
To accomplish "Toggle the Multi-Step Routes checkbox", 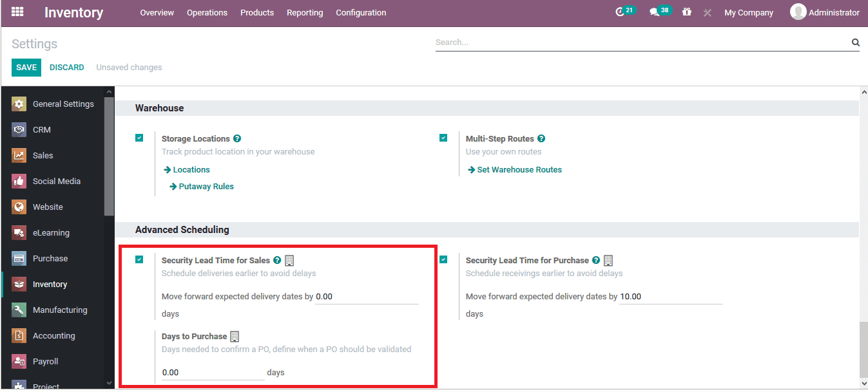I will tap(443, 138).
